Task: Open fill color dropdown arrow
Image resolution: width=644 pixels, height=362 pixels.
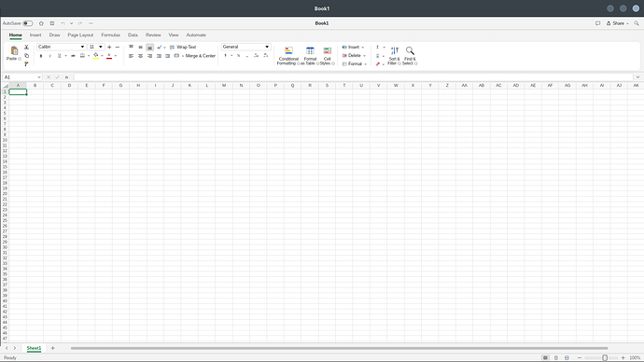Action: (102, 56)
